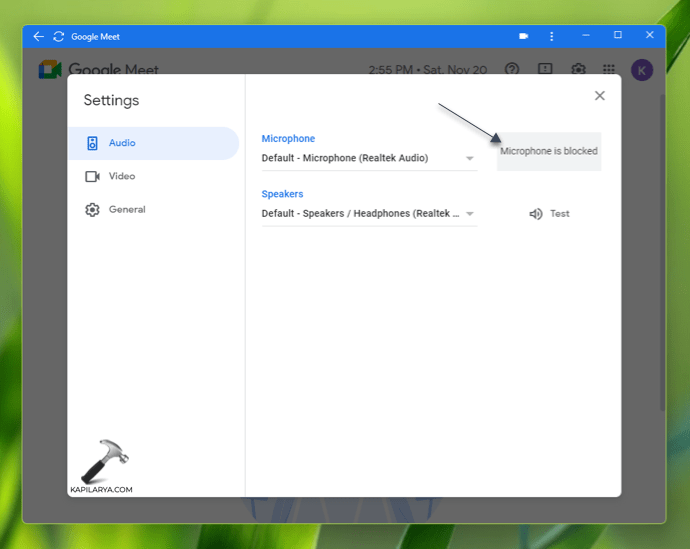Click the General gear icon in sidebar
Viewport: 690px width, 549px height.
[92, 209]
